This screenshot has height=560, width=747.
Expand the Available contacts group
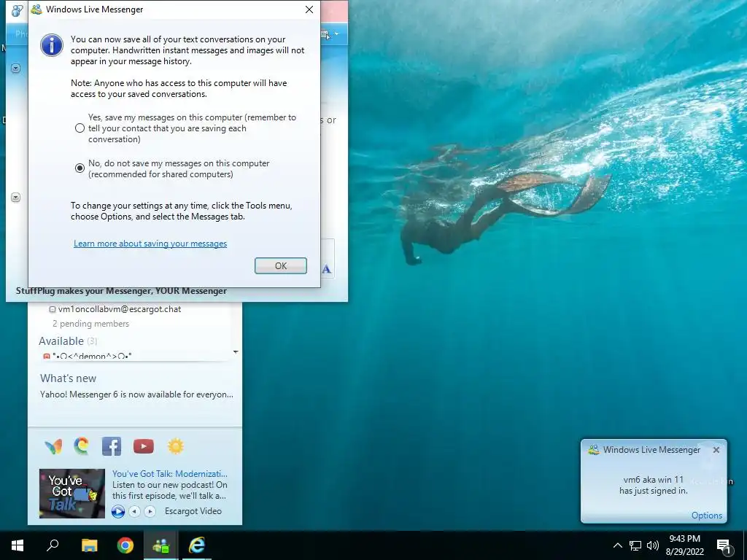pyautogui.click(x=68, y=341)
